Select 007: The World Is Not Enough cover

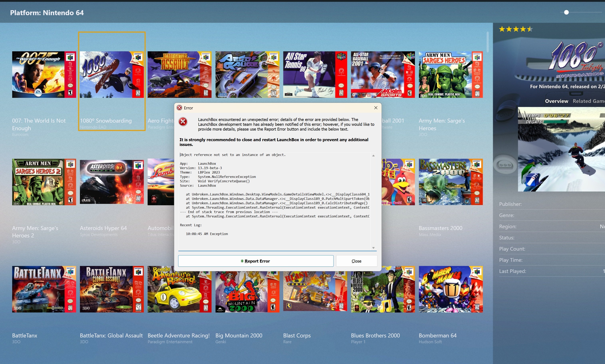point(44,74)
